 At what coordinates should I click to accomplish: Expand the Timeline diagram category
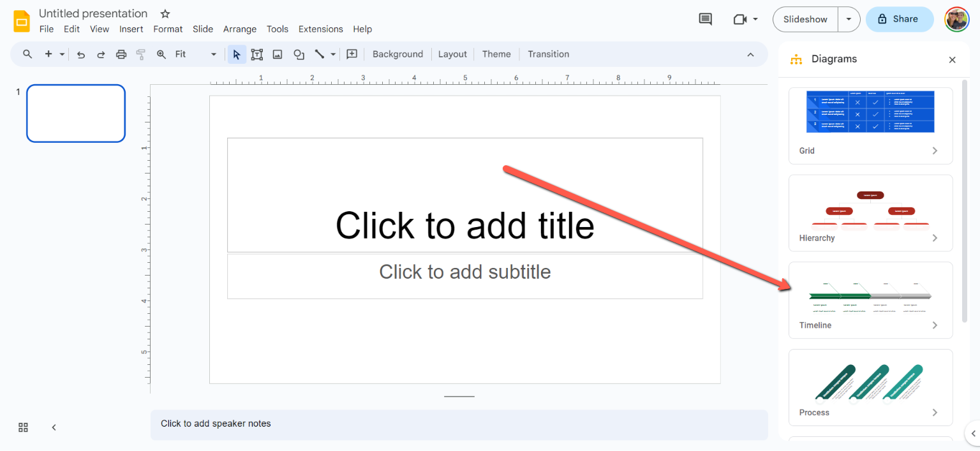(934, 325)
